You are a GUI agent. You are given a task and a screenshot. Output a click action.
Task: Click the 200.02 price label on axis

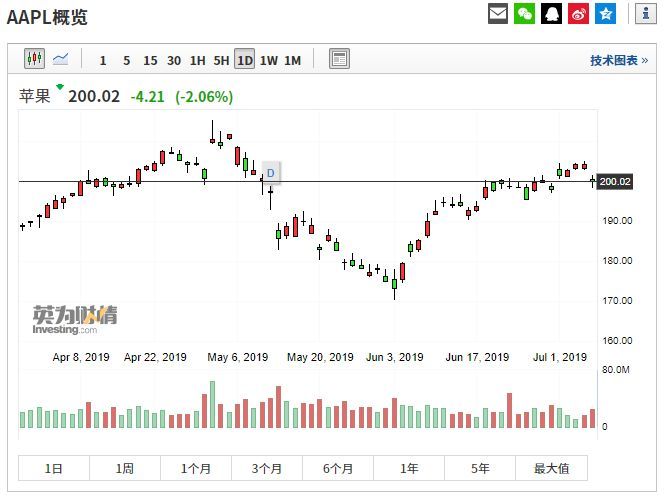coord(615,181)
